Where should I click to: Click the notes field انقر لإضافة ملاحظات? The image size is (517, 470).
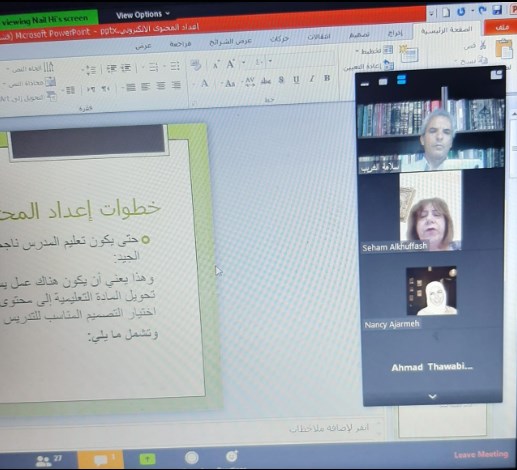[329, 428]
